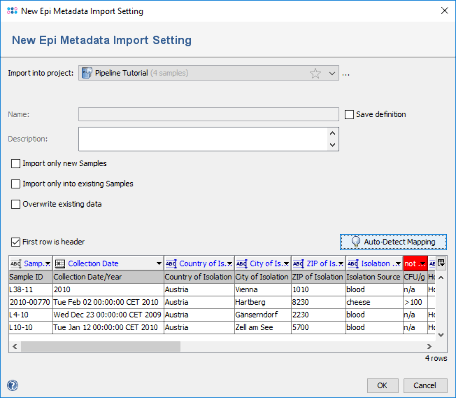Click the ZIP value 8230

[x=318, y=302]
